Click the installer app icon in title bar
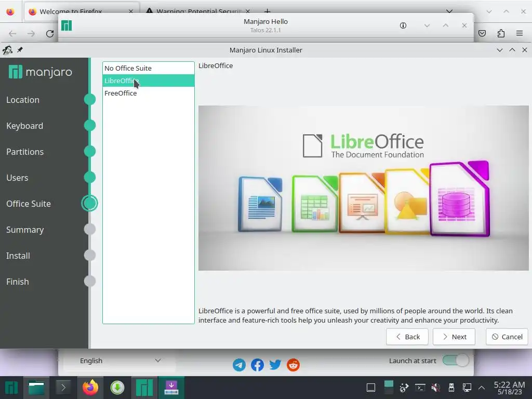Image resolution: width=532 pixels, height=399 pixels. 7,50
